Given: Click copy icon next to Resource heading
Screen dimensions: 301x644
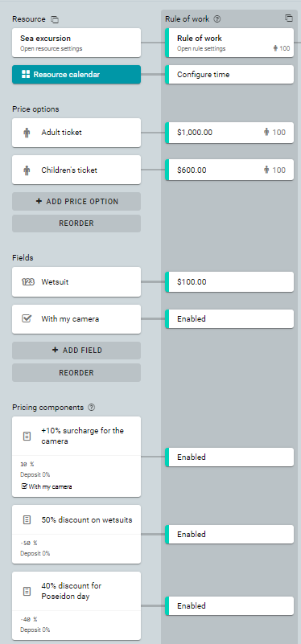Looking at the screenshot, I should point(55,19).
